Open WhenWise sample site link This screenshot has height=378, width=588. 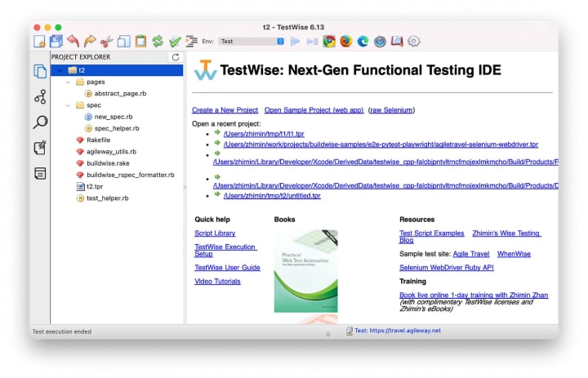pyautogui.click(x=514, y=254)
